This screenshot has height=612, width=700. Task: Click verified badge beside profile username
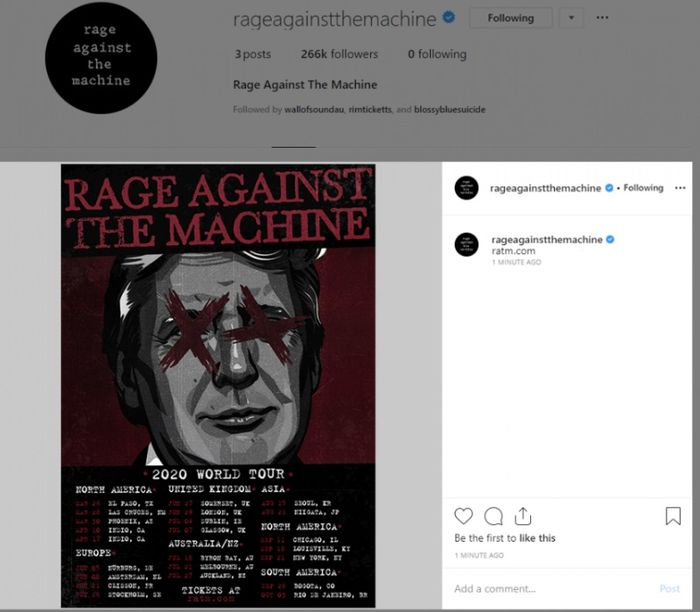(x=449, y=17)
